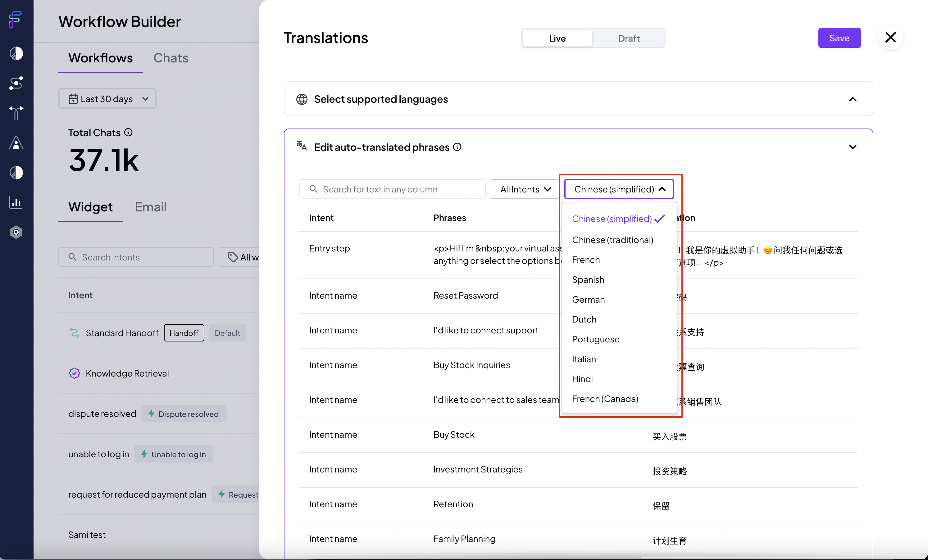Click the I'd like to connect support phrase
Image resolution: width=928 pixels, height=560 pixels.
pyautogui.click(x=486, y=330)
